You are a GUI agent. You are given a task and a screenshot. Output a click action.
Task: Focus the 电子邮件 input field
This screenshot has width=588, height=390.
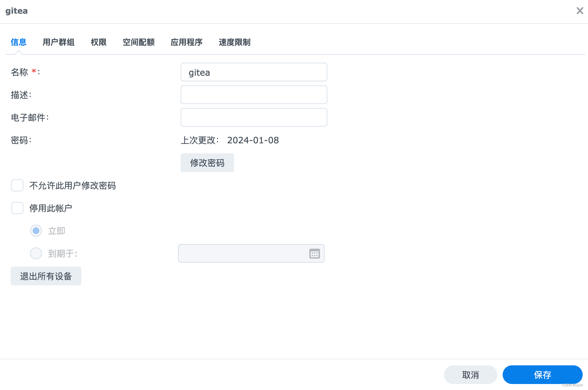254,117
